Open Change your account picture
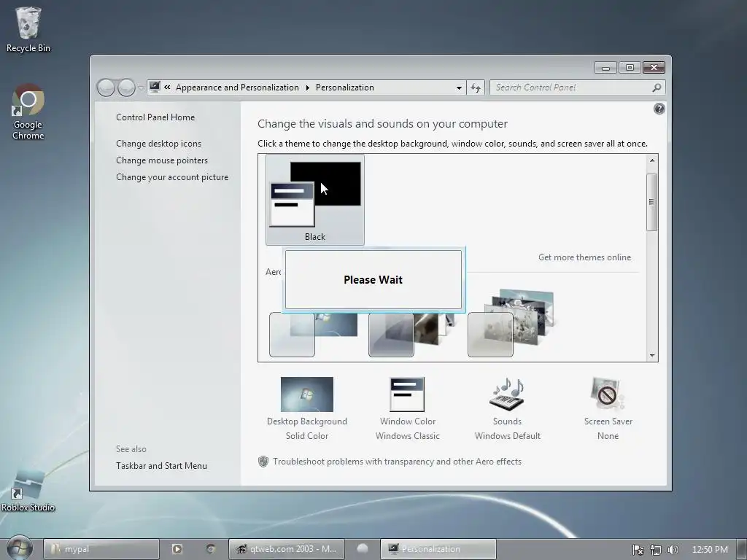The width and height of the screenshot is (747, 560). click(172, 177)
